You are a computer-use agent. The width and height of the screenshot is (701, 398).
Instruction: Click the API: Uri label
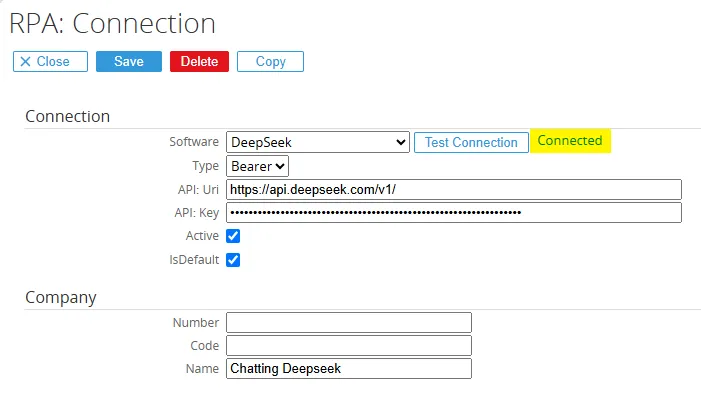[x=198, y=190]
